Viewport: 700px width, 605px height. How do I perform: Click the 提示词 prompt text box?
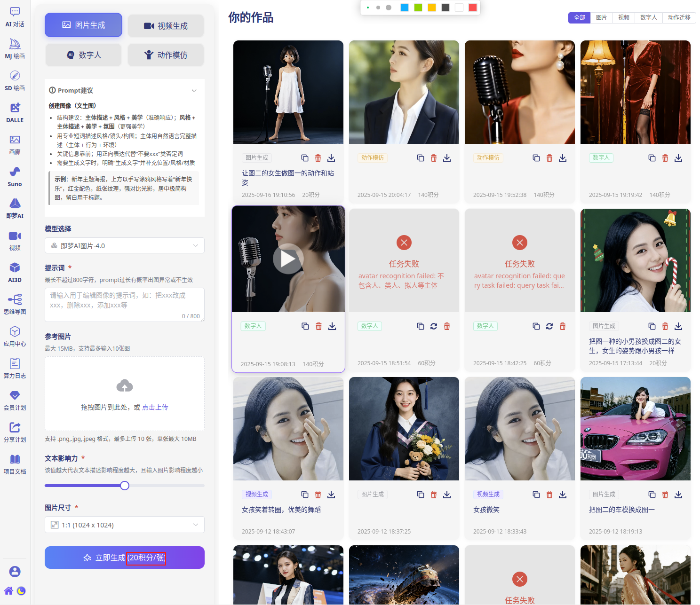click(x=125, y=305)
